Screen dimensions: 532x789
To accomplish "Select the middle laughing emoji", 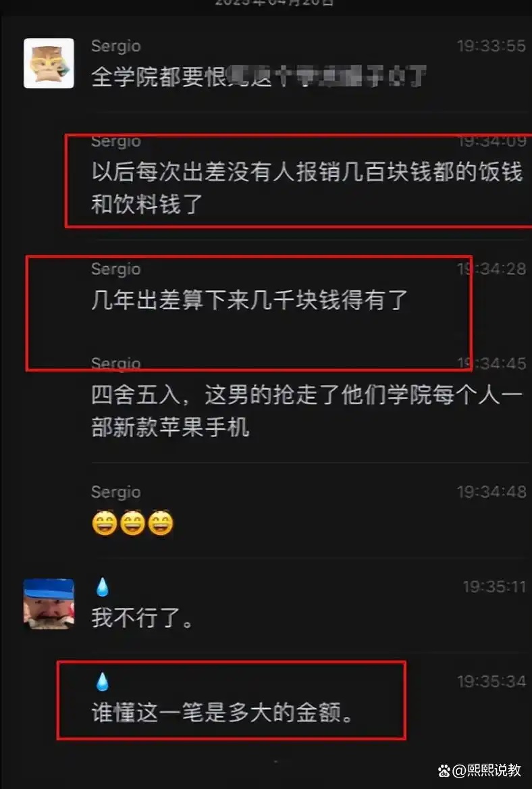I will (133, 524).
